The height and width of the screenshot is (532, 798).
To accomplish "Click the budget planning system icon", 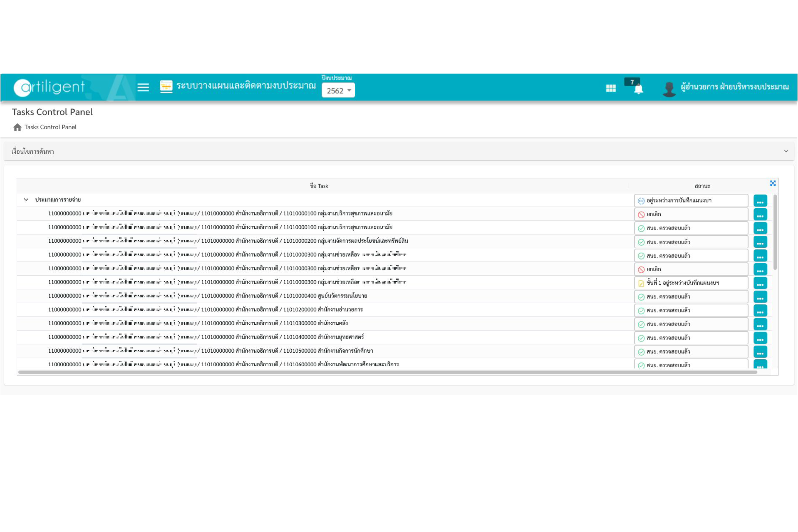I will tap(166, 87).
